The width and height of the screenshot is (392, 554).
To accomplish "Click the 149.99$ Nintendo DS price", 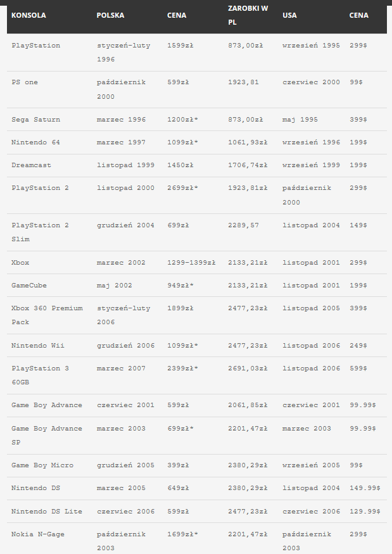I will pos(365,488).
